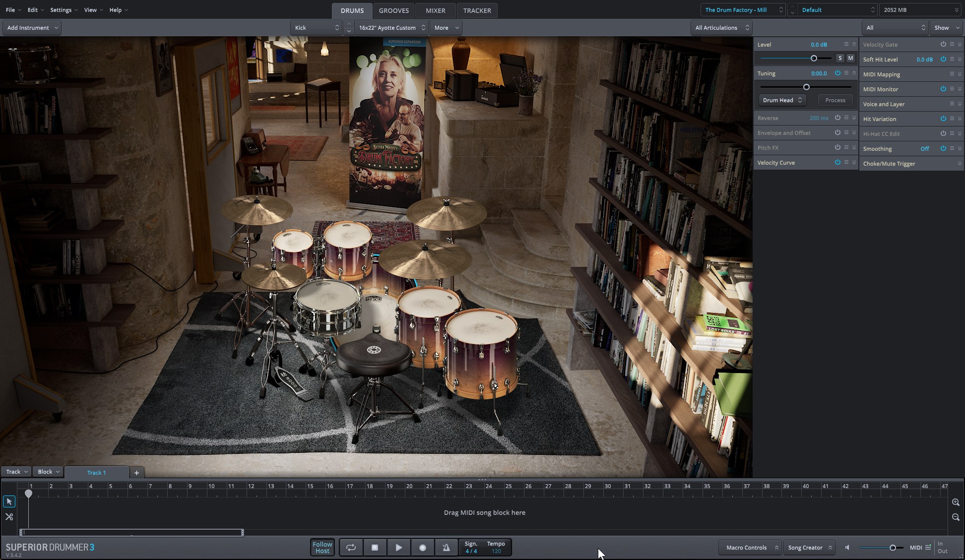The height and width of the screenshot is (560, 965).
Task: Select the scissors cut tool
Action: 9,517
